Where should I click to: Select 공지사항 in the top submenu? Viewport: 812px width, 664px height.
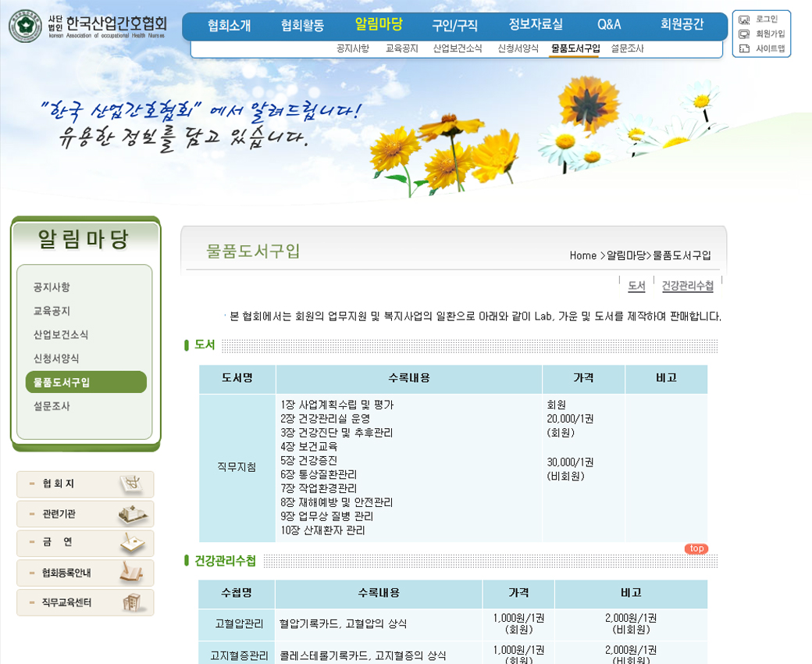click(353, 48)
